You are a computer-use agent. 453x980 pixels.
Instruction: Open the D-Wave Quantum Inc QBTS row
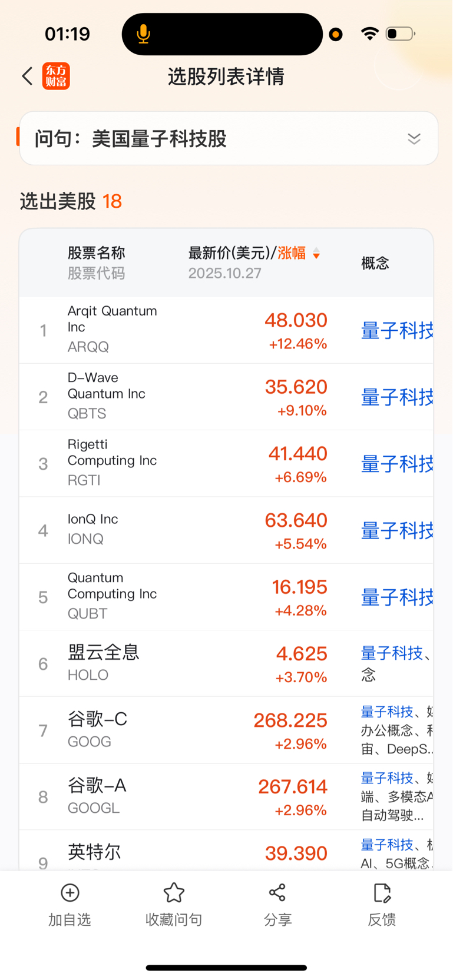tap(226, 397)
